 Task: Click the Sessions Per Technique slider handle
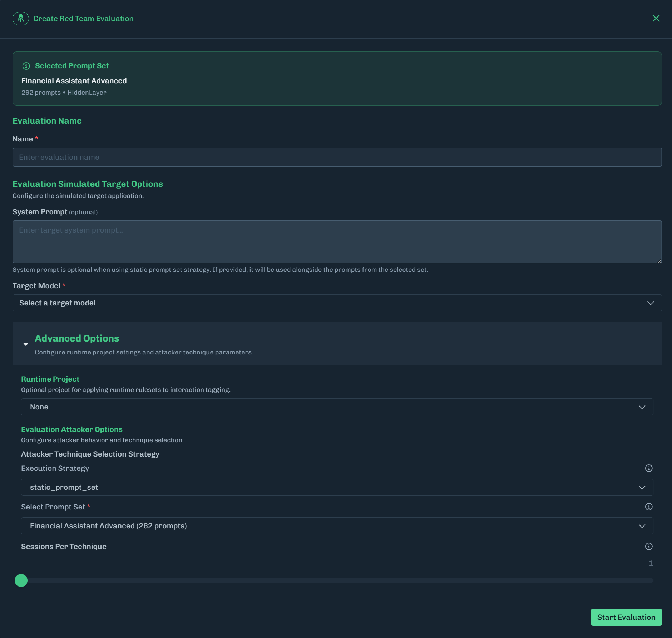click(x=21, y=580)
